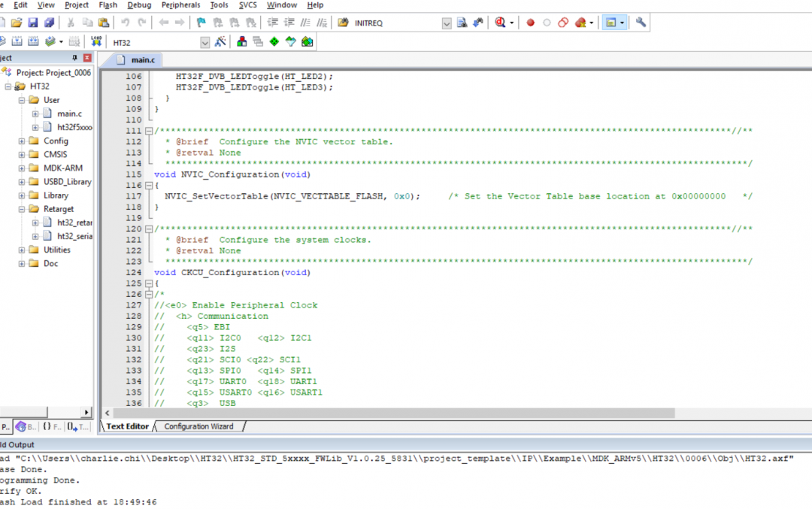Collapse the Retarget folder
Screen dimensions: 812x509
22,209
